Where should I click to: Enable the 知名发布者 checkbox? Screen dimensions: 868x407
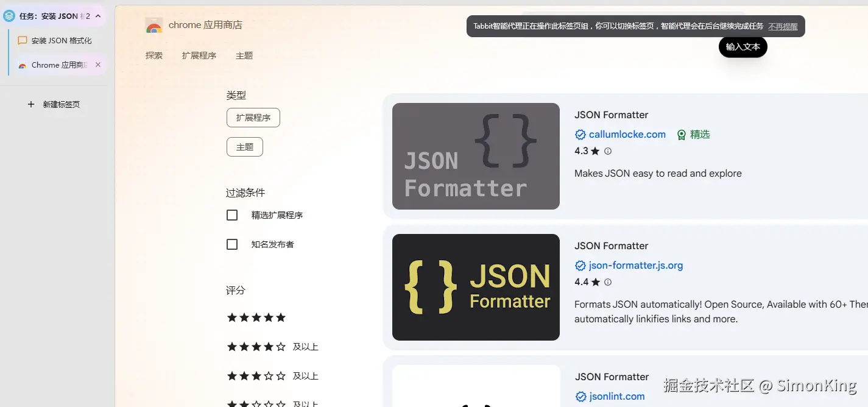click(x=232, y=244)
